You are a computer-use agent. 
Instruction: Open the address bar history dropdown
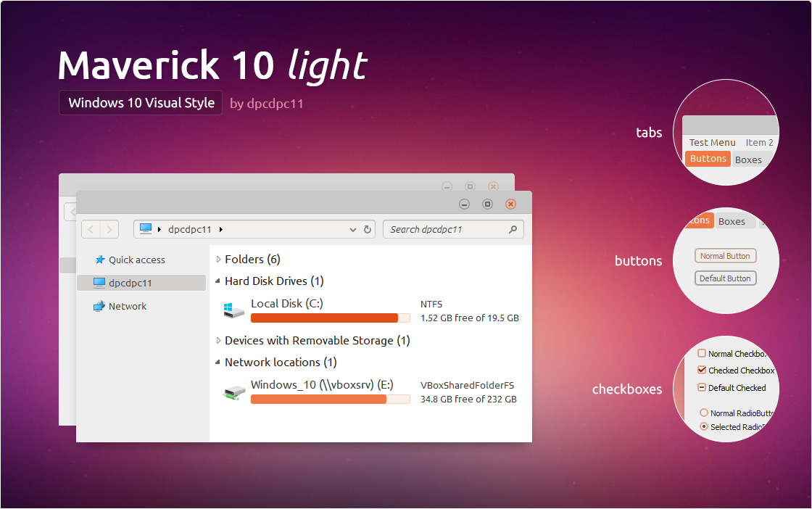tap(352, 229)
